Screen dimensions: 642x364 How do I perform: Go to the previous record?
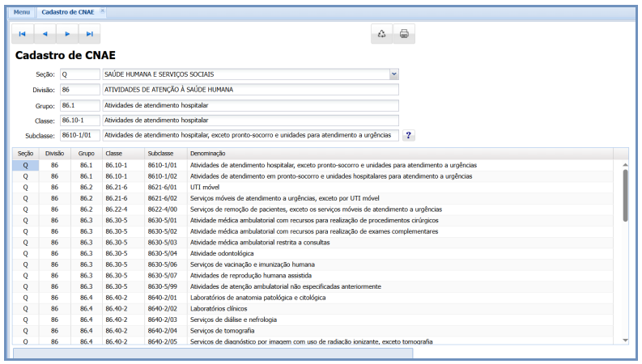(x=45, y=34)
